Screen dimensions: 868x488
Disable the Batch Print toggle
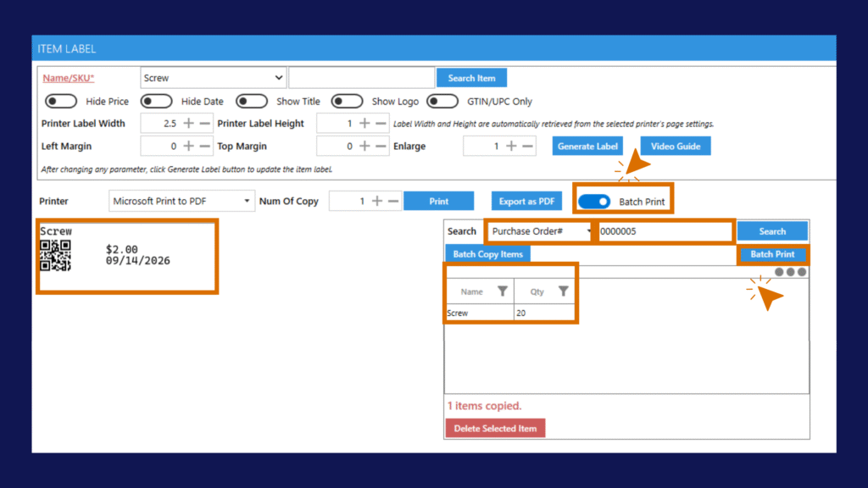pyautogui.click(x=594, y=202)
